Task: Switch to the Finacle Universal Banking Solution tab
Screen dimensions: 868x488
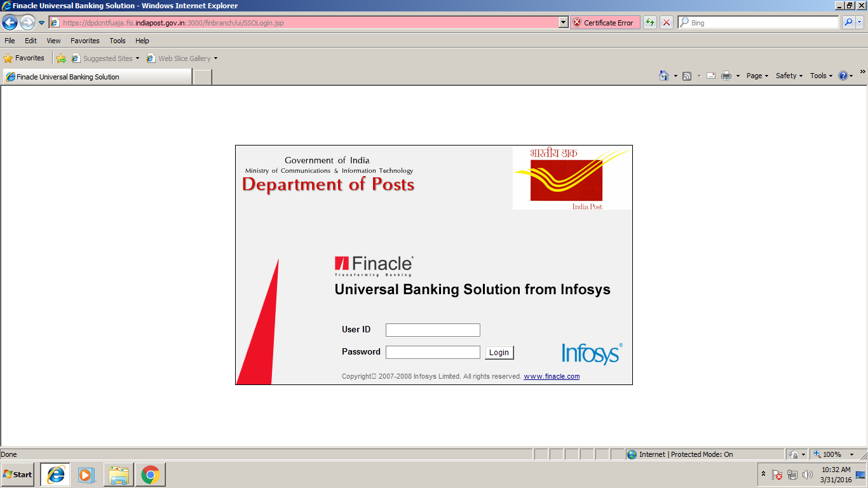Action: [95, 76]
